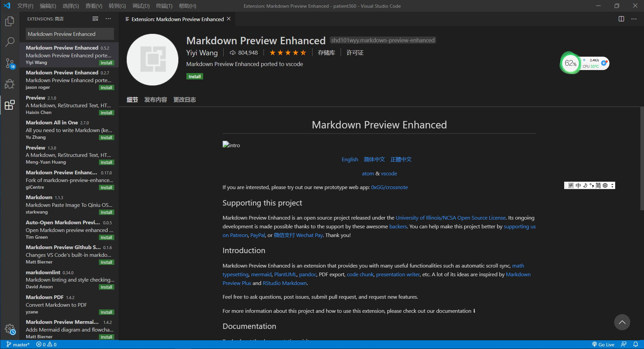Open the RStudio Markdown link
The height and width of the screenshot is (349, 644).
point(285,283)
